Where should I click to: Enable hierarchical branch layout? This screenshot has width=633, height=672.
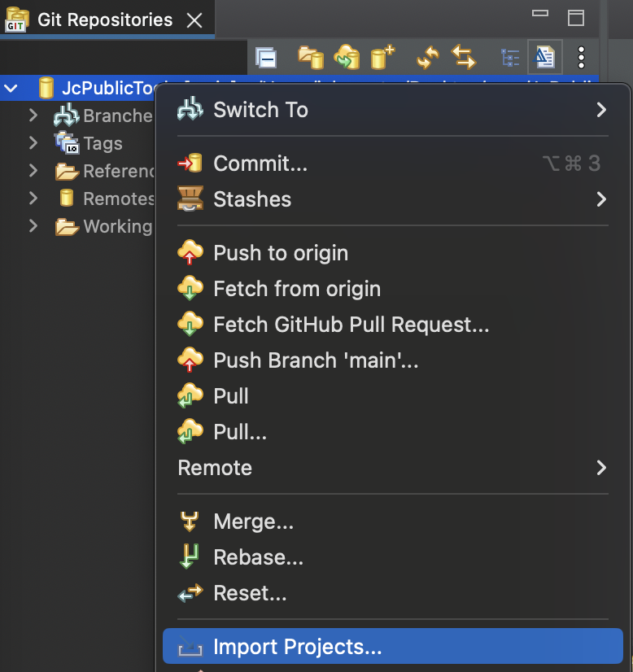[x=511, y=57]
